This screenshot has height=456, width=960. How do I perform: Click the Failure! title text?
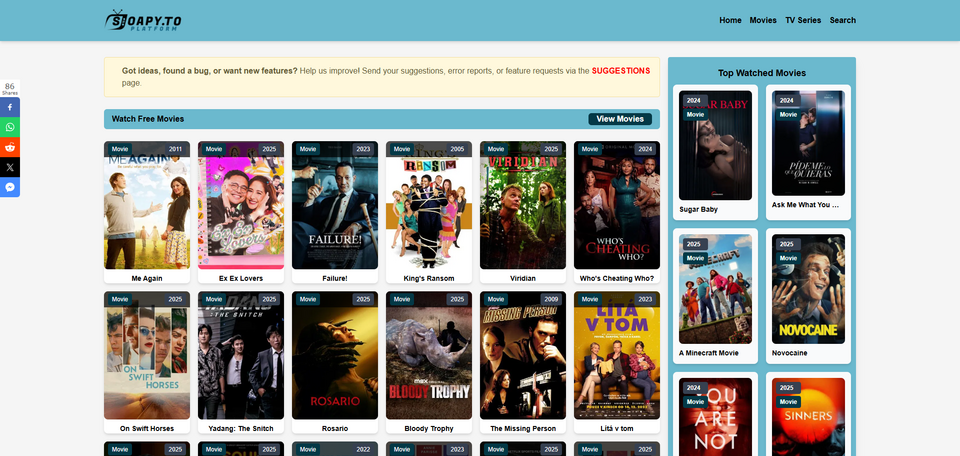335,278
